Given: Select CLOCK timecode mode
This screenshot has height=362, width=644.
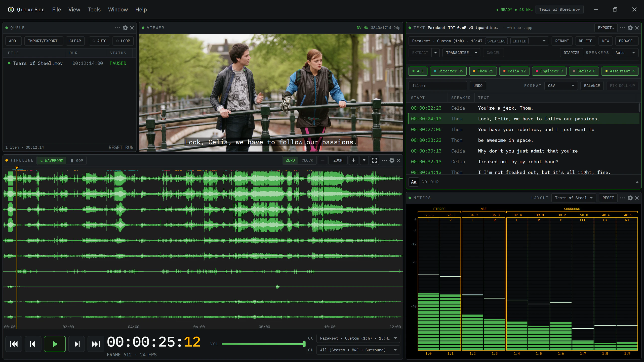Looking at the screenshot, I should 307,160.
